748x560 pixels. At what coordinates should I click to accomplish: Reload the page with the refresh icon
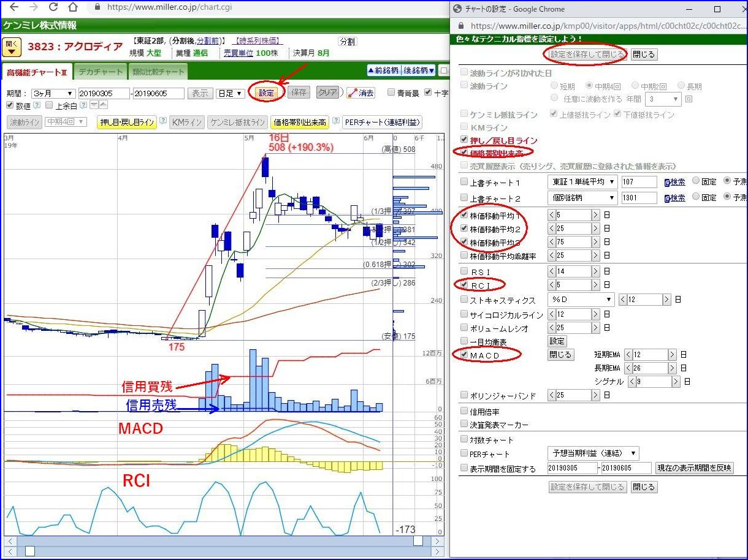click(x=53, y=7)
